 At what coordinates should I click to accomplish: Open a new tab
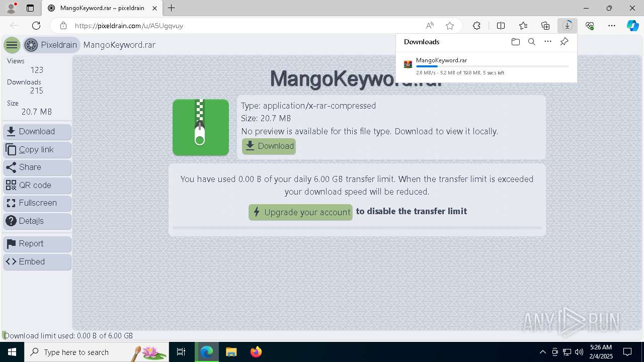coord(172,8)
